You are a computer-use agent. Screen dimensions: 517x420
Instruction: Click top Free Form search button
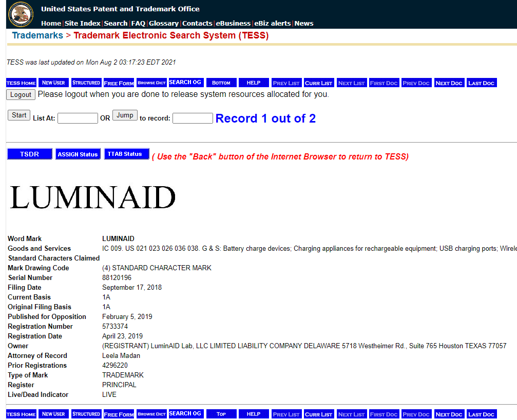click(x=119, y=83)
